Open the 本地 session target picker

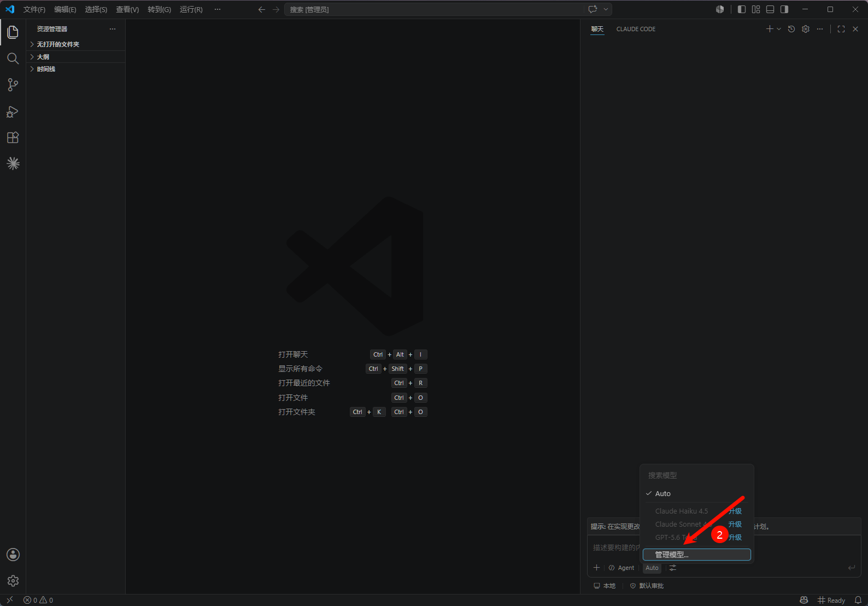605,586
